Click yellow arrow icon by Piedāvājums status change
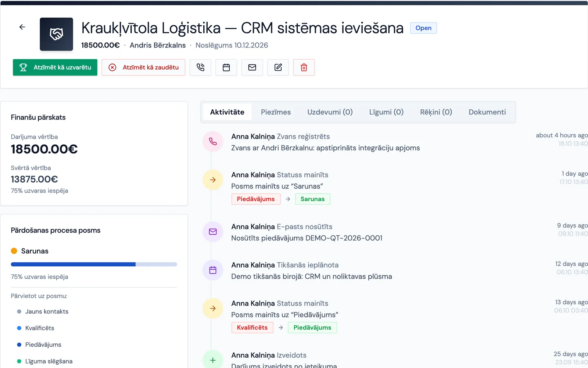The image size is (588, 368). click(213, 308)
